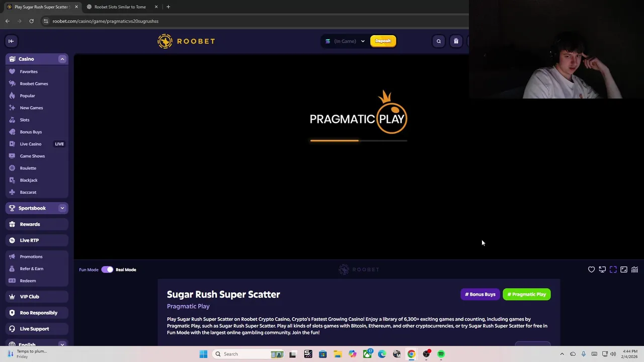
Task: Open File Explorer from the taskbar
Action: tap(338, 354)
